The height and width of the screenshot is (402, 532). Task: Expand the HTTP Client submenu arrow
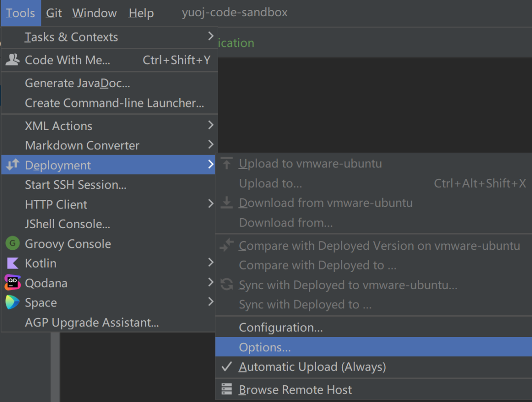click(x=211, y=203)
